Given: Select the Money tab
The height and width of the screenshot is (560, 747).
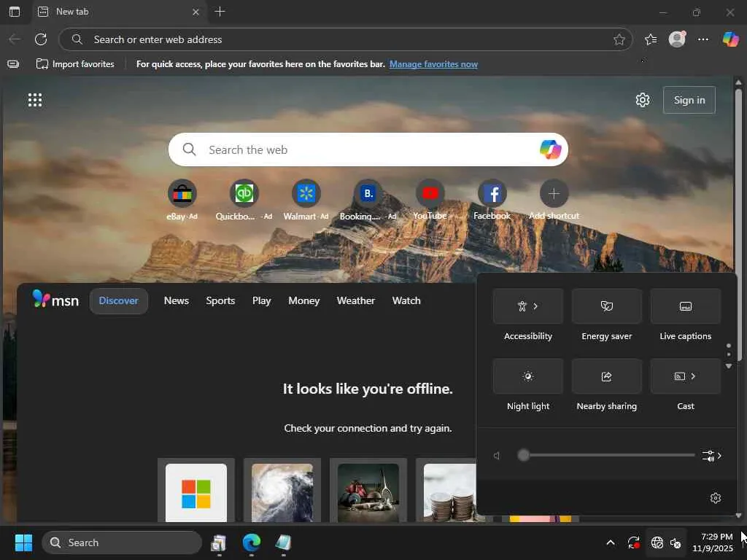Looking at the screenshot, I should pyautogui.click(x=304, y=300).
